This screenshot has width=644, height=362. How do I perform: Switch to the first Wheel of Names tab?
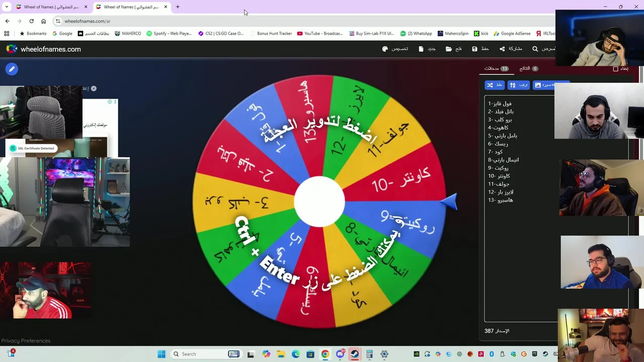pyautogui.click(x=50, y=7)
